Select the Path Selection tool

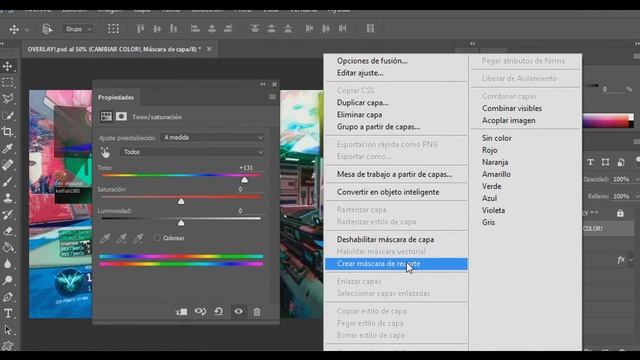click(x=8, y=330)
